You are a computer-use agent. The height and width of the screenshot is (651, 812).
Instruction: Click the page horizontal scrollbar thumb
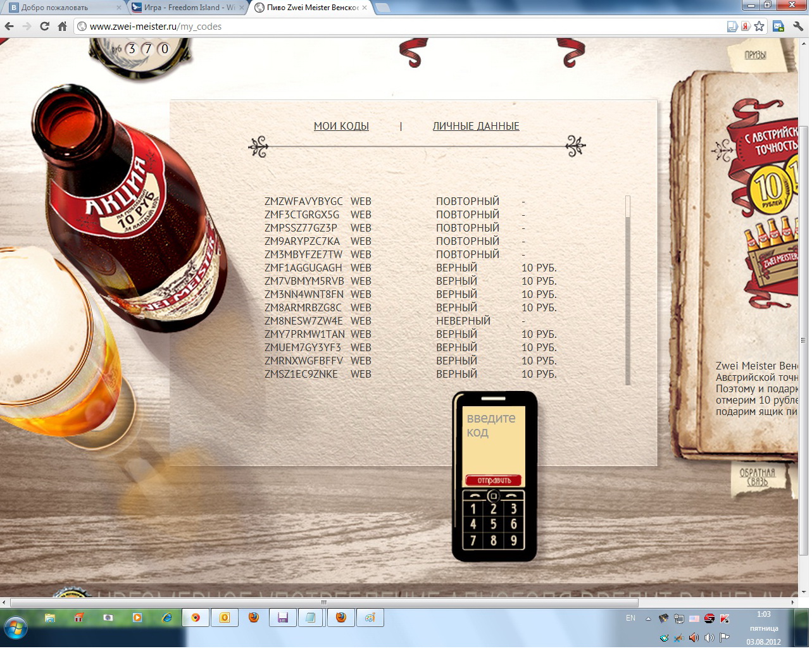tap(324, 602)
